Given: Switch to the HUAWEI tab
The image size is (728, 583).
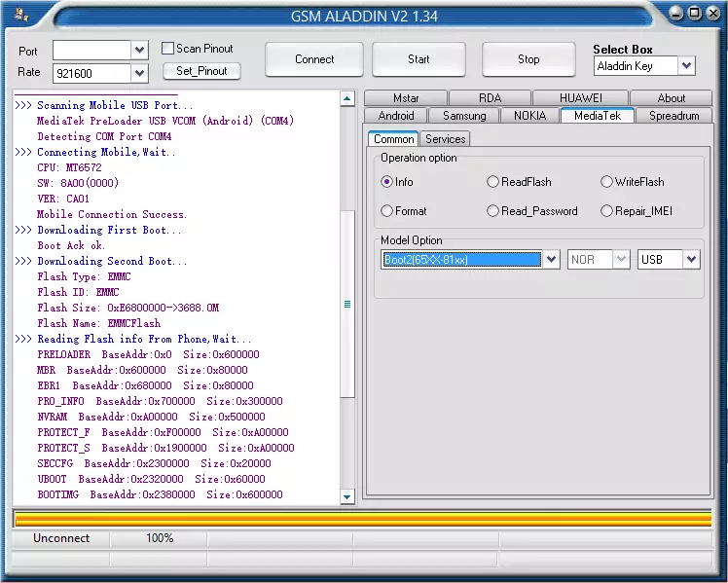Looking at the screenshot, I should point(580,98).
